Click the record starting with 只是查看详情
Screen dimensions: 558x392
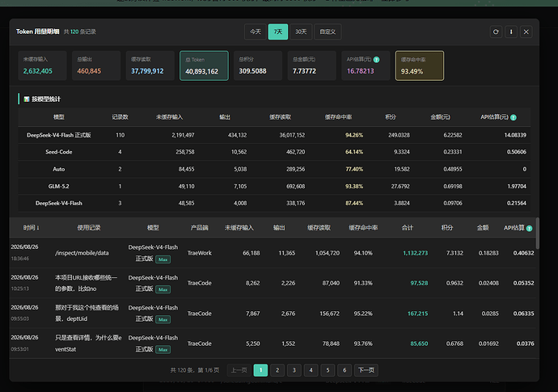[x=88, y=344]
